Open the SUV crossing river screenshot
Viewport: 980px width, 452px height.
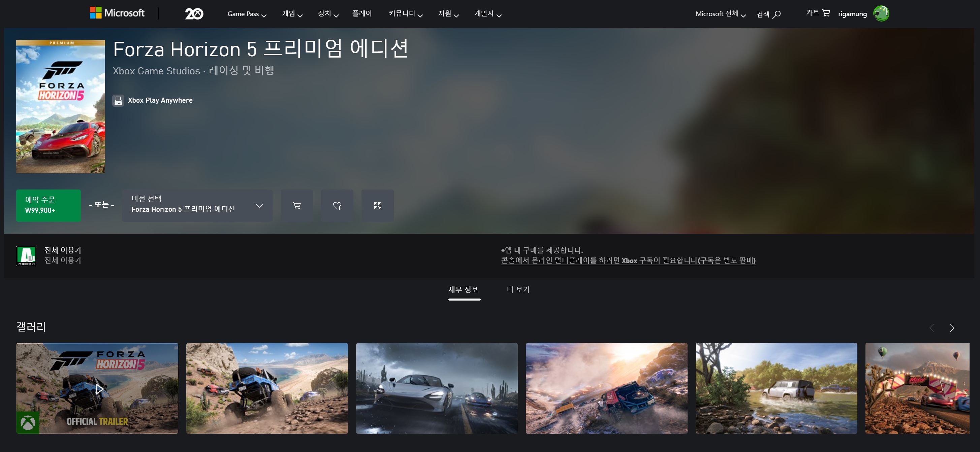click(776, 388)
